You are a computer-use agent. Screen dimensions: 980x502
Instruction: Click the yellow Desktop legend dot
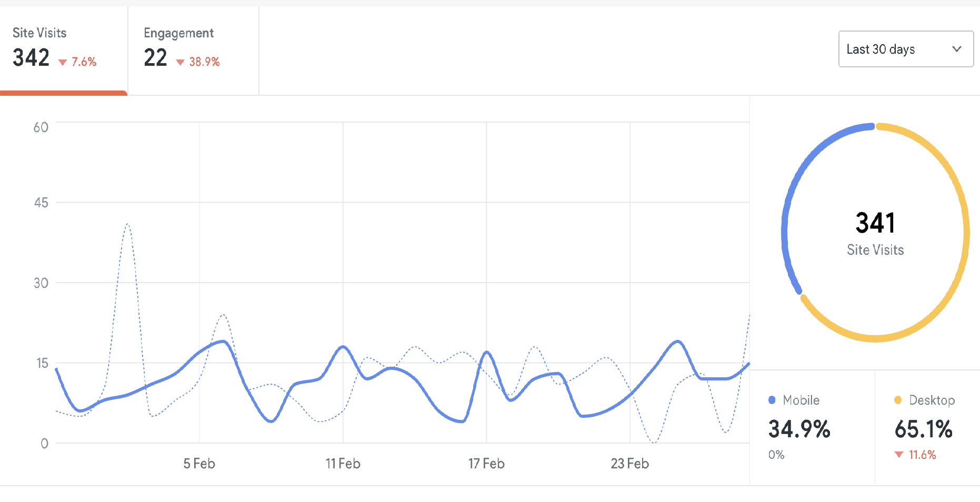point(898,400)
